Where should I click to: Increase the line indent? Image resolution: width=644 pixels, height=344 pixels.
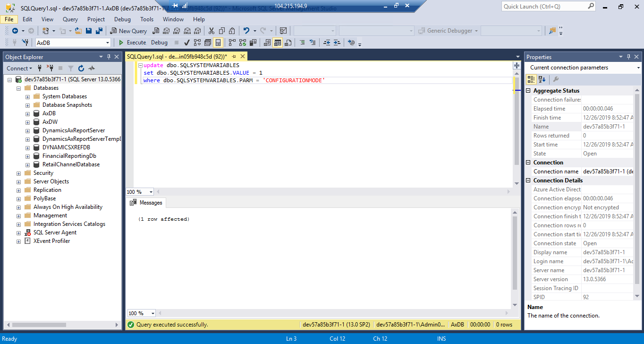337,43
